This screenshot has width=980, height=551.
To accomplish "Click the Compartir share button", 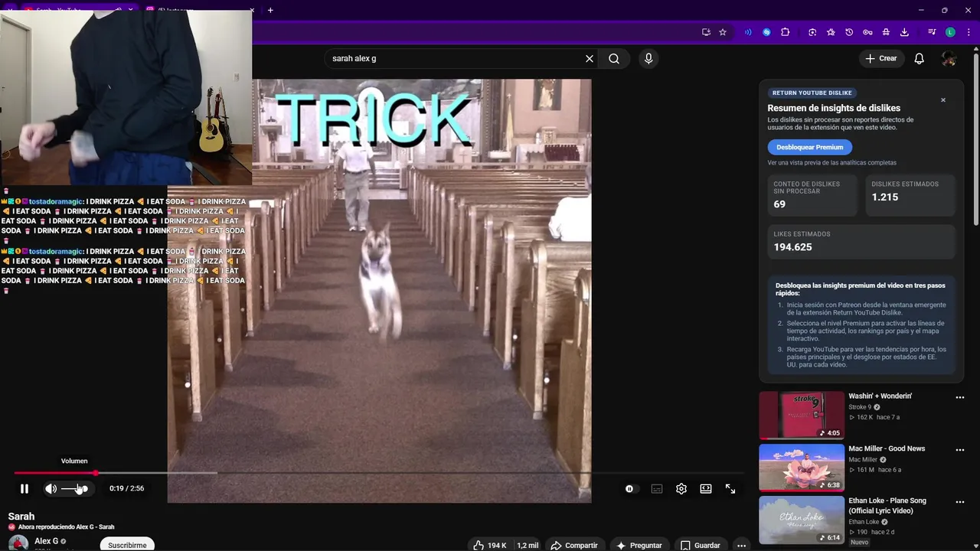I will point(574,545).
